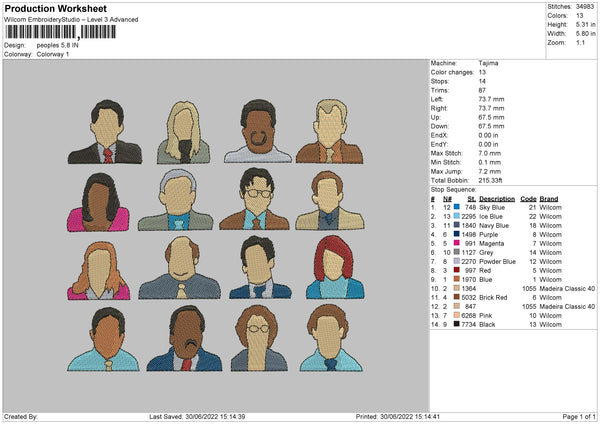Select the woman with glasses and brown hair
Screen dimensions: 600x424
pyautogui.click(x=259, y=338)
